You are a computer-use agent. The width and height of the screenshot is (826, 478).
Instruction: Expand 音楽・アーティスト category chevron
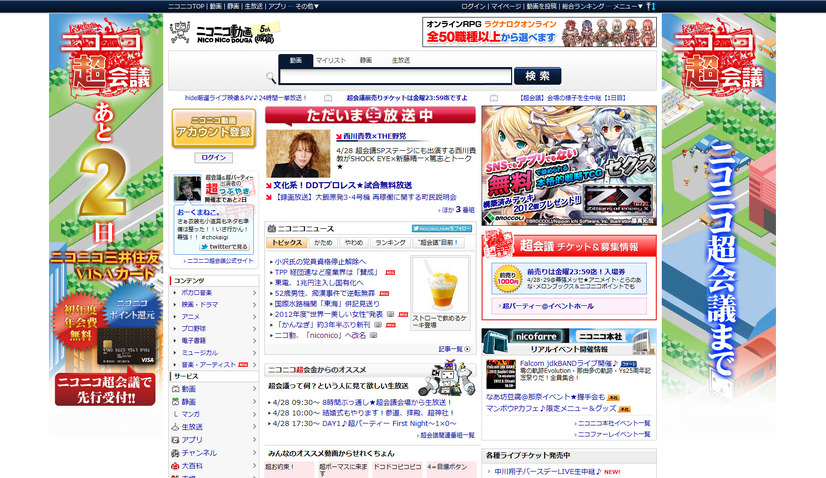tap(254, 365)
